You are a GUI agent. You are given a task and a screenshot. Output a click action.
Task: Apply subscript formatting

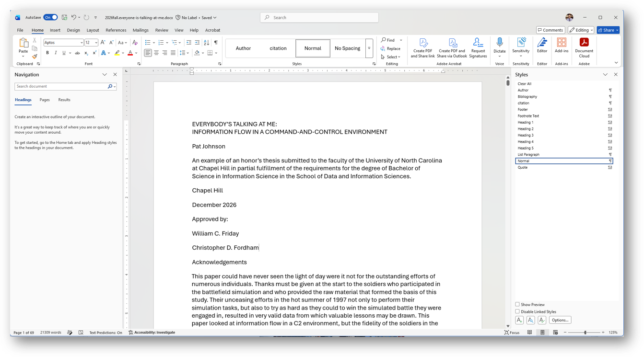[86, 53]
